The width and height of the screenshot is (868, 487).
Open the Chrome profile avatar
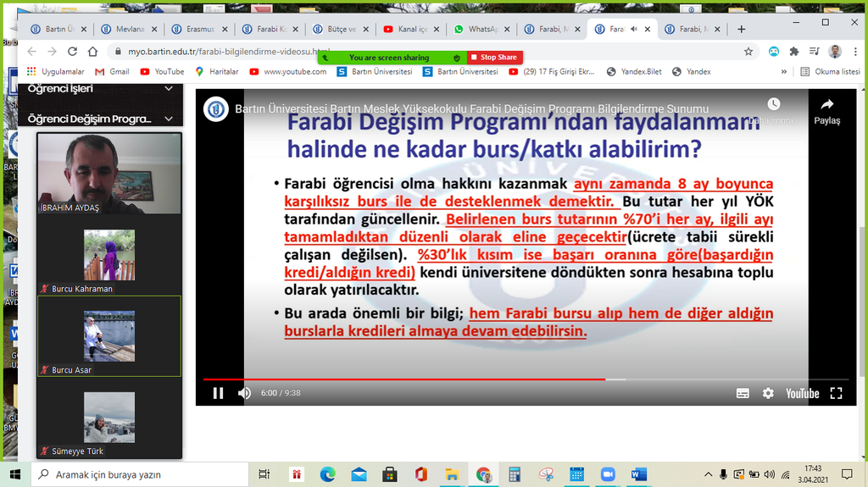[x=835, y=52]
